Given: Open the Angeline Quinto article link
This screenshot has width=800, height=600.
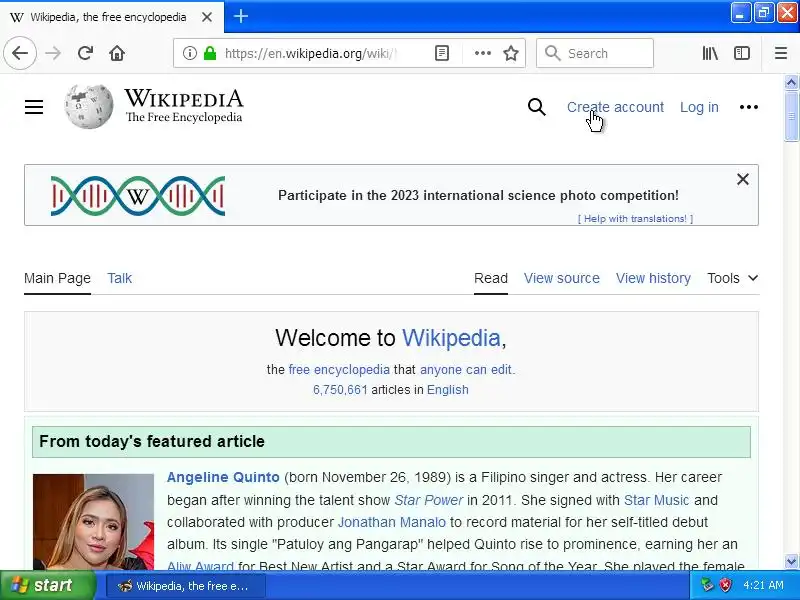Looking at the screenshot, I should click(x=223, y=477).
